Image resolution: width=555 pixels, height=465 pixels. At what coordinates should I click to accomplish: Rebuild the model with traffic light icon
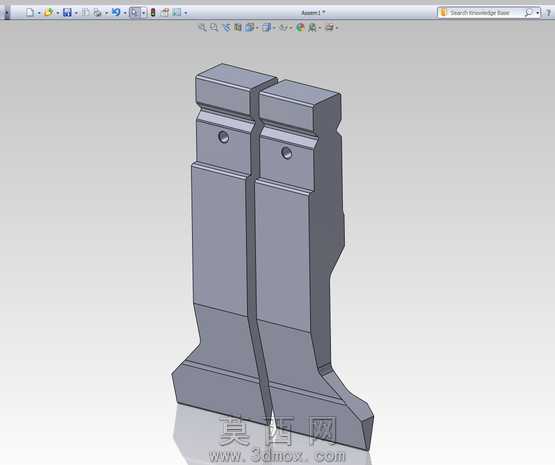pos(153,13)
